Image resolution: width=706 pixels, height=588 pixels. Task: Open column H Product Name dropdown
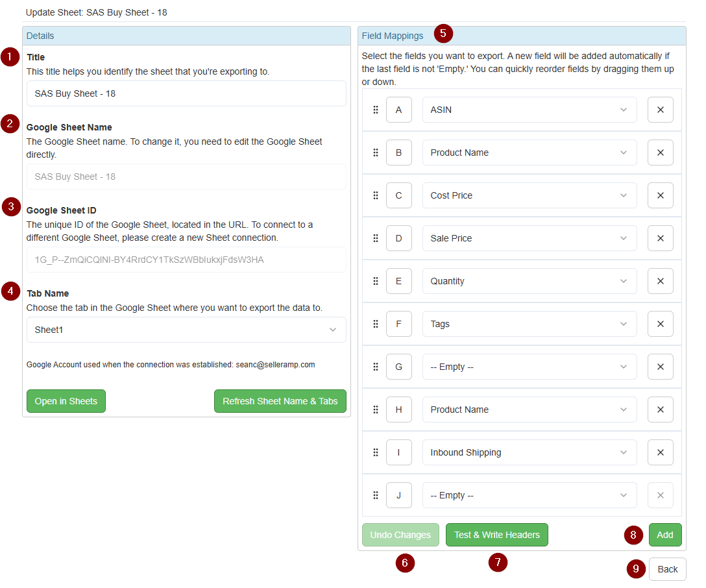[529, 410]
